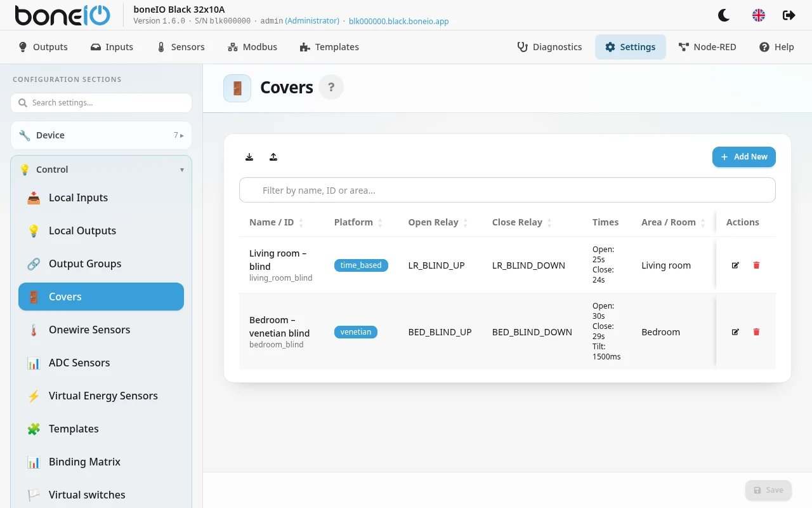Screen dimensions: 812x508
Task: Sort table by Area / Room column
Action: coord(674,222)
